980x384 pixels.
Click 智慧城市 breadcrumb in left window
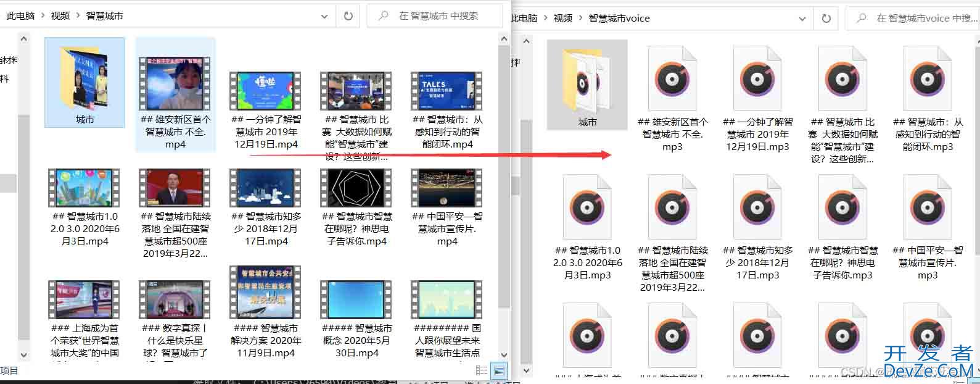click(104, 16)
